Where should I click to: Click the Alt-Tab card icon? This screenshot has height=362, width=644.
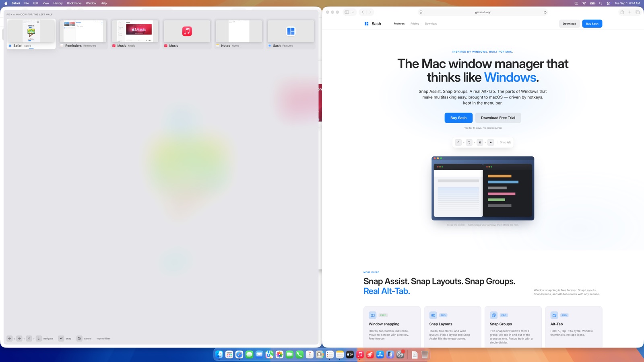(554, 315)
